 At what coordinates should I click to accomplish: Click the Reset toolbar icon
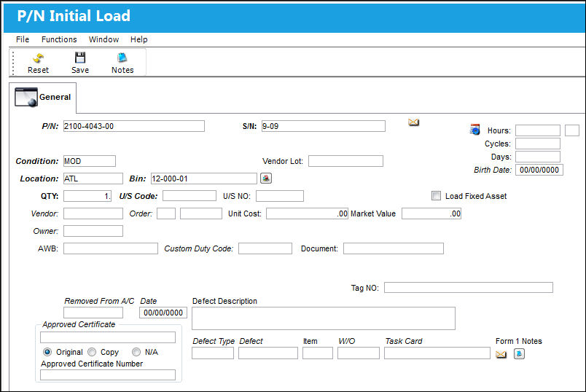tap(38, 58)
